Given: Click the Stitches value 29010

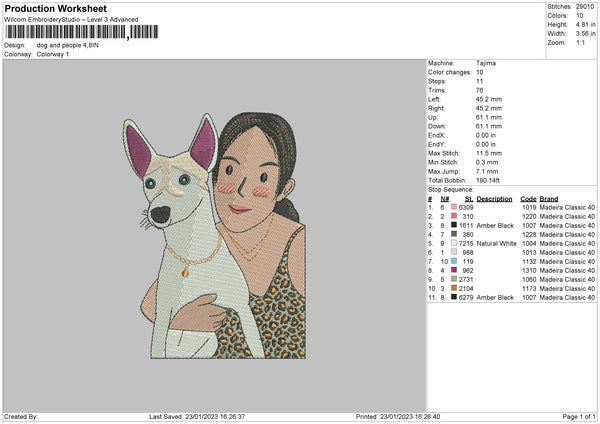Looking at the screenshot, I should 585,7.
